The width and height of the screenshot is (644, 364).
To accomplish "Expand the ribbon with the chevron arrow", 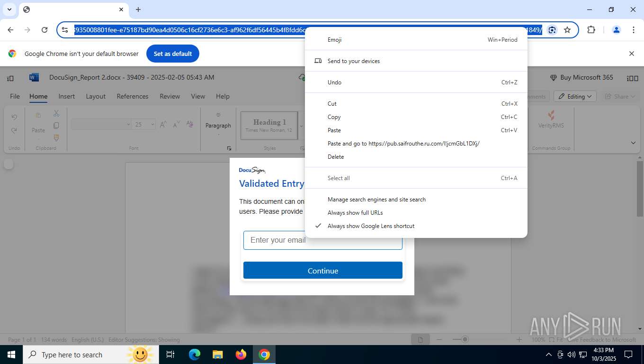I will click(x=634, y=143).
